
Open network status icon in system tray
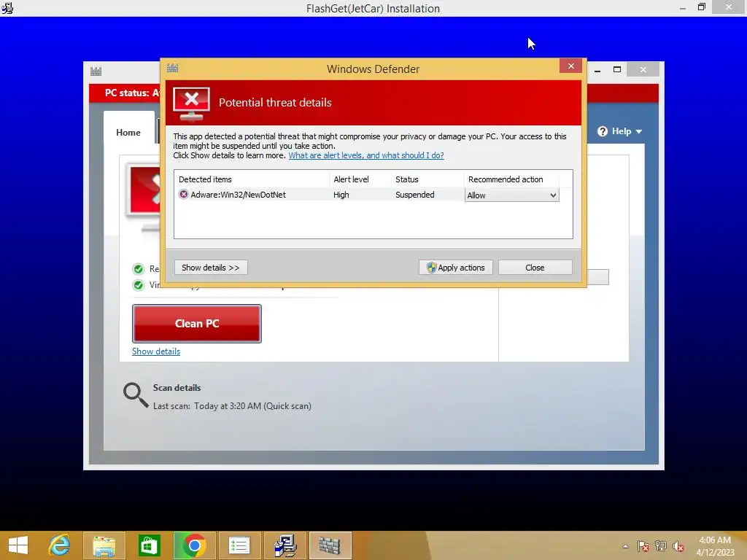coord(661,546)
